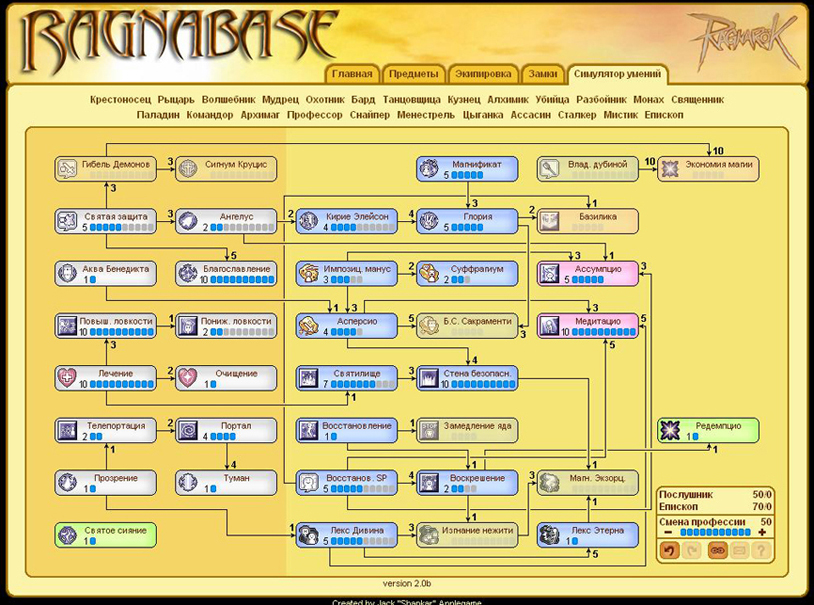Select the Б.С. Сакраменти skill icon
This screenshot has height=605, width=814.
pyautogui.click(x=429, y=326)
